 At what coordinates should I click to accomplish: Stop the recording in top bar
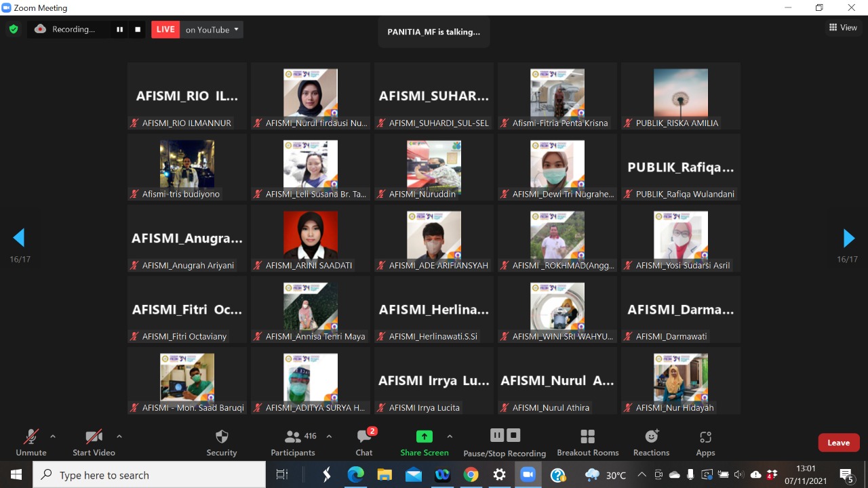138,30
